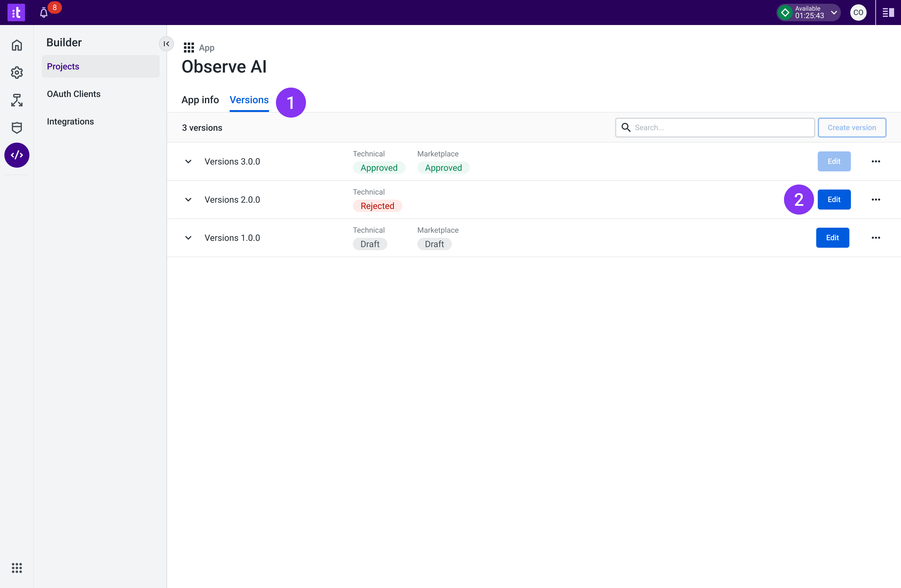Screen dimensions: 901x588
Task: Click Edit for Versions 2.0.0
Action: coord(834,200)
